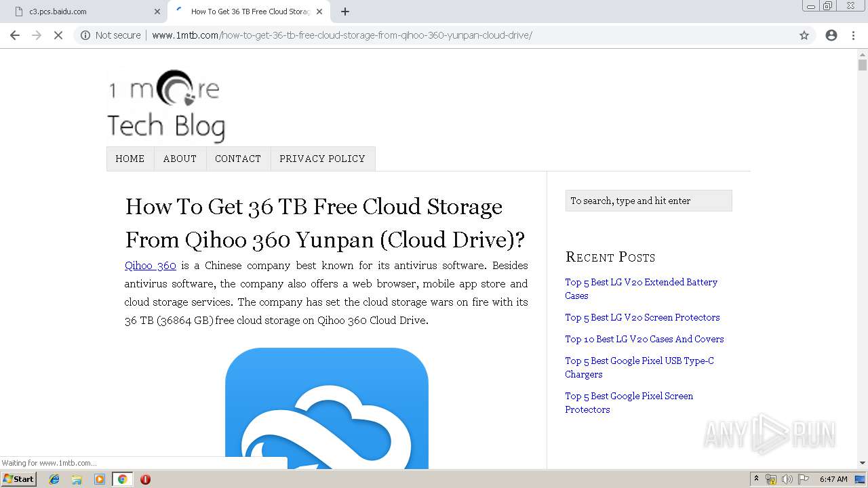Follow the Qihoo 360 link

coord(151,266)
